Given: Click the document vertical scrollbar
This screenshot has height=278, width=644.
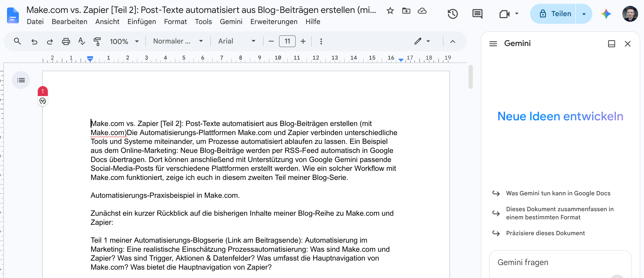Looking at the screenshot, I should pos(470,77).
